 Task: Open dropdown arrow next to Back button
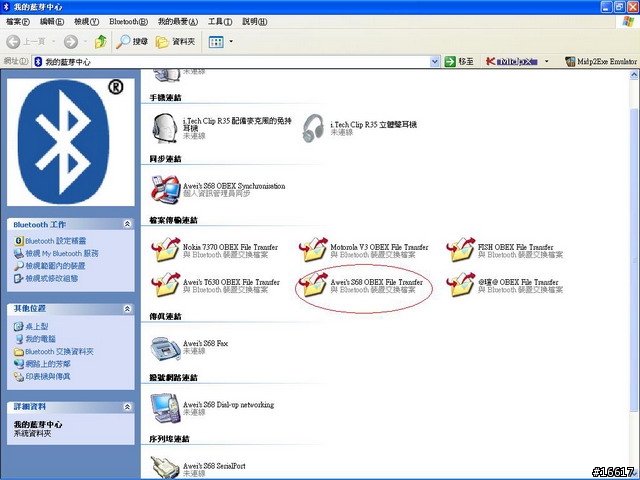(x=54, y=41)
